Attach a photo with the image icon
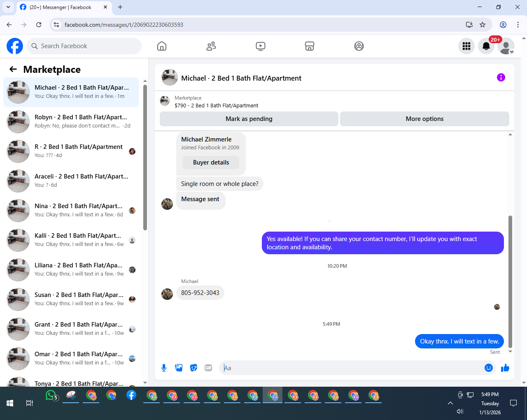This screenshot has width=527, height=420. pyautogui.click(x=179, y=368)
